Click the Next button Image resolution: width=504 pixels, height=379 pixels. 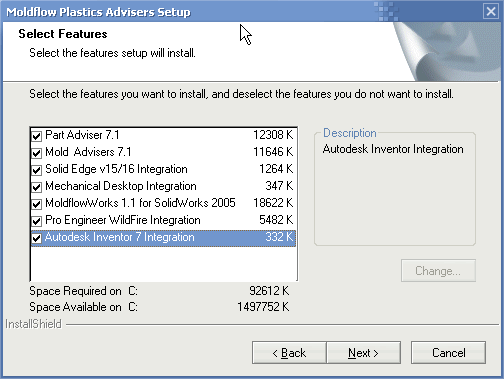tap(363, 352)
